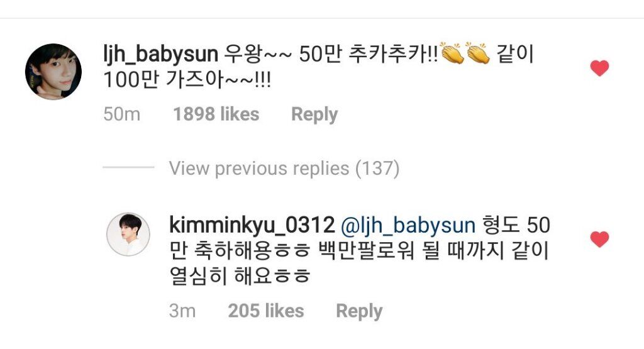Click the 백만팔로워 text in the reply
The height and width of the screenshot is (349, 644).
point(367,250)
